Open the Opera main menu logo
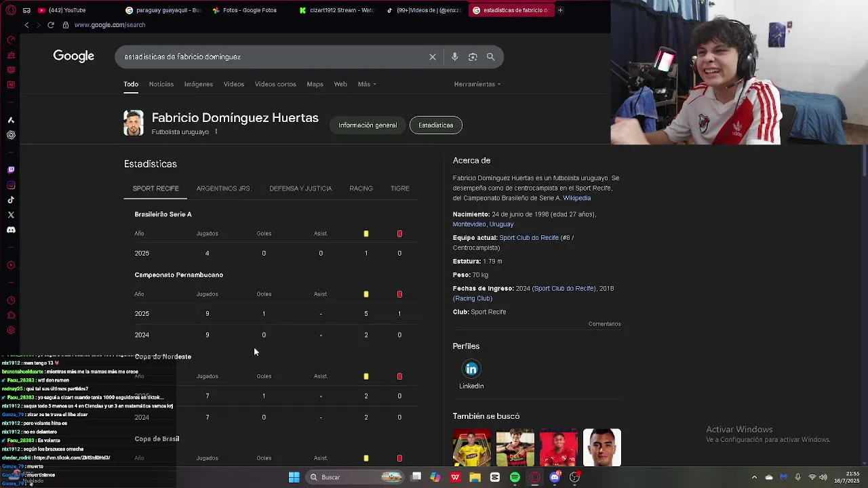Viewport: 868px width, 488px height. pos(11,10)
